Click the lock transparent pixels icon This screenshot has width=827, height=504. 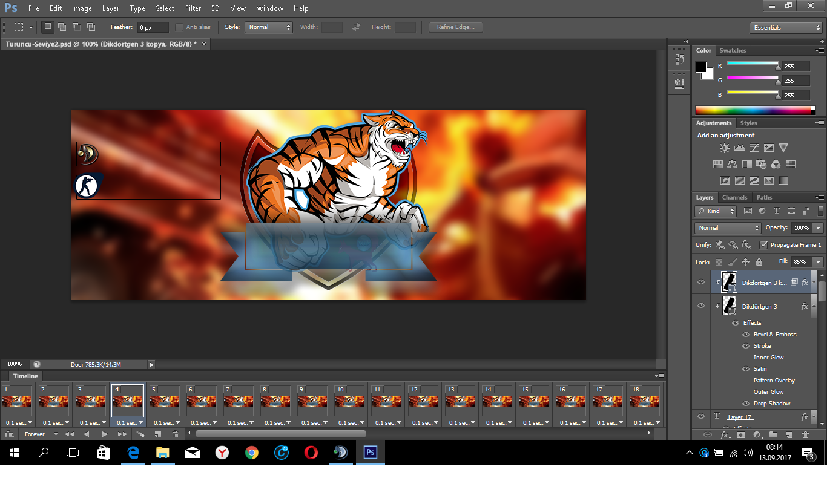click(719, 263)
